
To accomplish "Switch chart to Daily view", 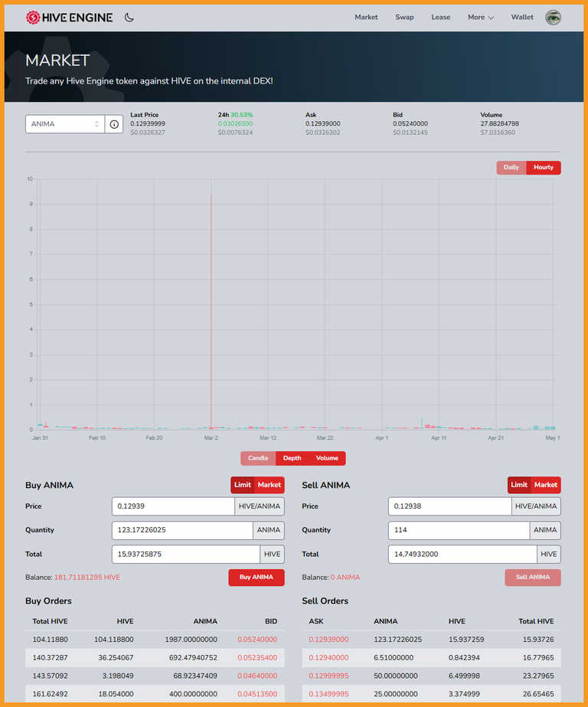I will (511, 167).
